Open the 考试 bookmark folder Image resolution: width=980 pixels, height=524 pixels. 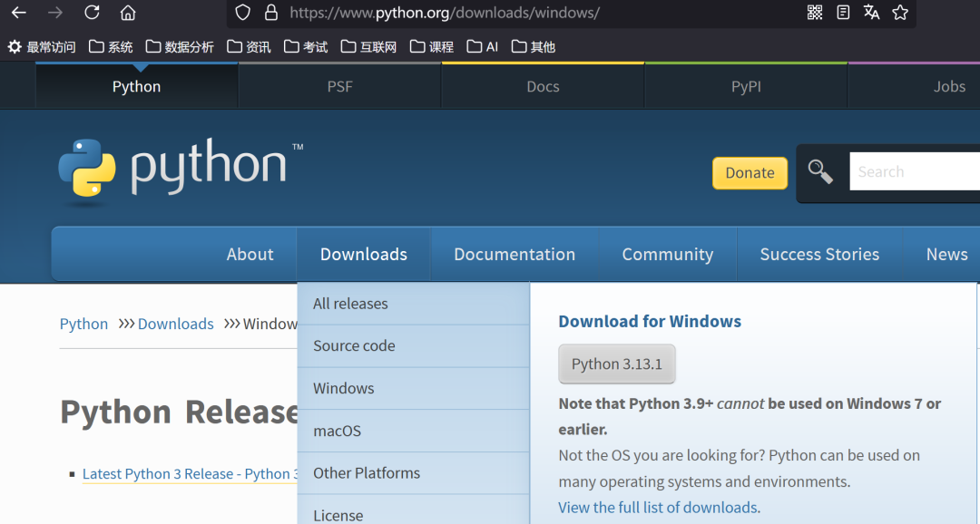306,47
